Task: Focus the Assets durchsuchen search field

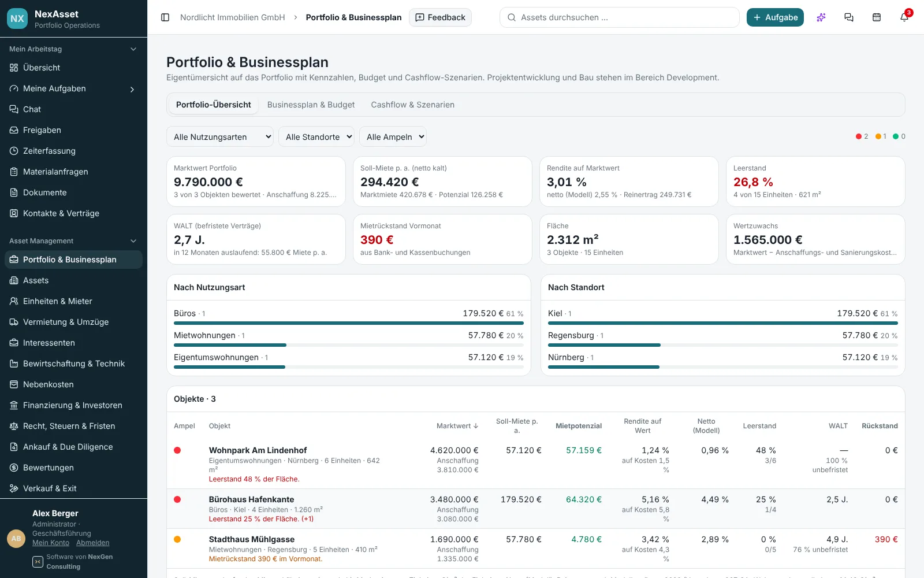Action: 619,17
